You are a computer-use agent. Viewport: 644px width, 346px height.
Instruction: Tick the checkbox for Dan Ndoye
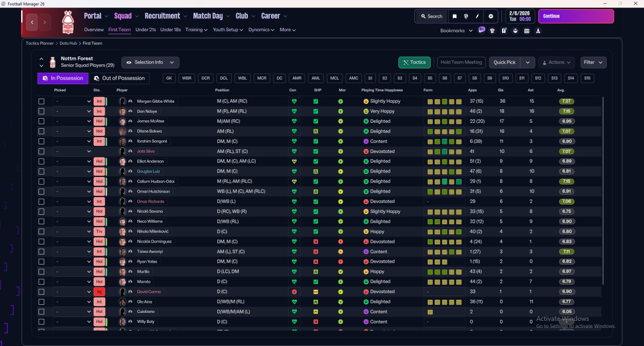(x=41, y=111)
